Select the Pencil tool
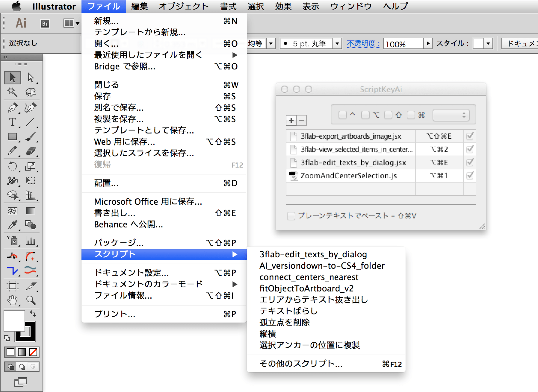 [x=13, y=151]
